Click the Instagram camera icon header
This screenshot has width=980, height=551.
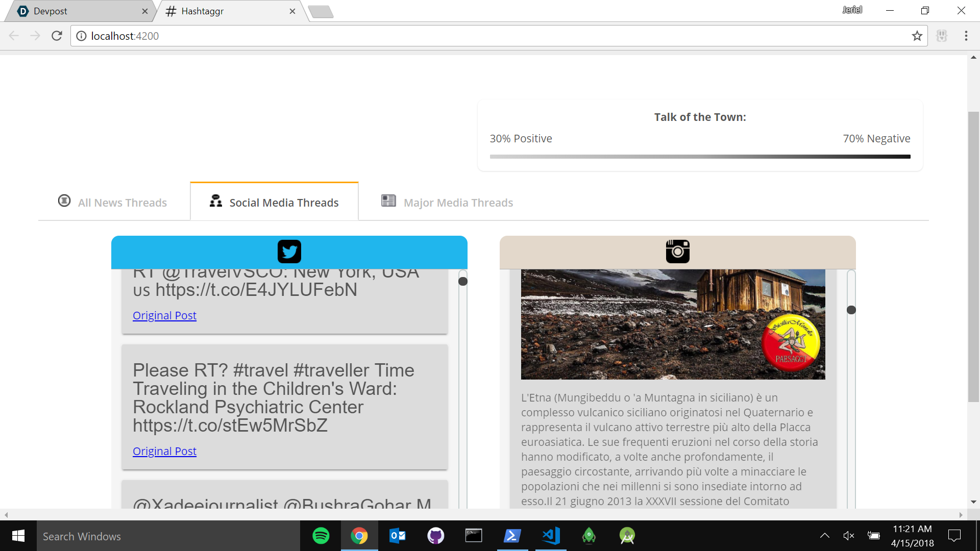point(677,252)
